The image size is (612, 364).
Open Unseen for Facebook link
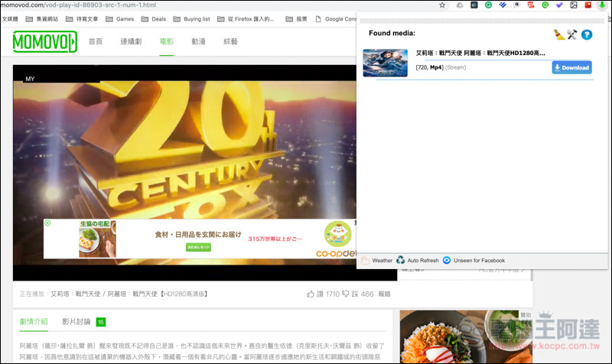coord(474,260)
